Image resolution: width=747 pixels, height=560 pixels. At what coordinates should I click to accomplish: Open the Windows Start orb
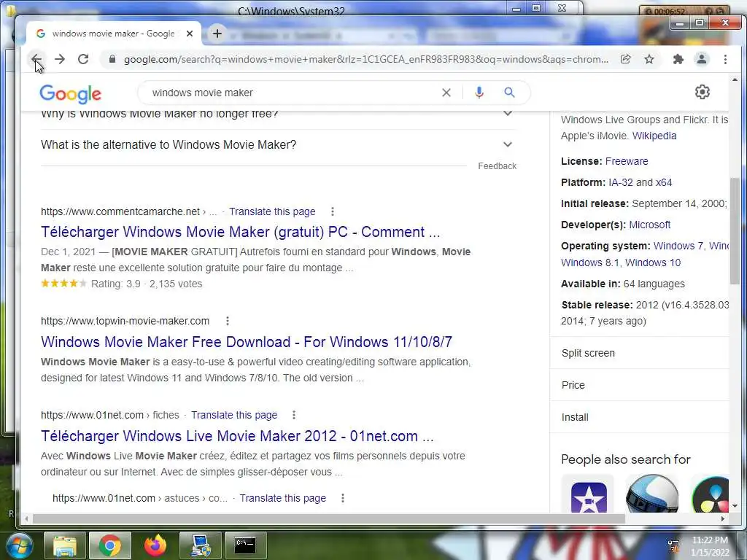click(x=19, y=545)
